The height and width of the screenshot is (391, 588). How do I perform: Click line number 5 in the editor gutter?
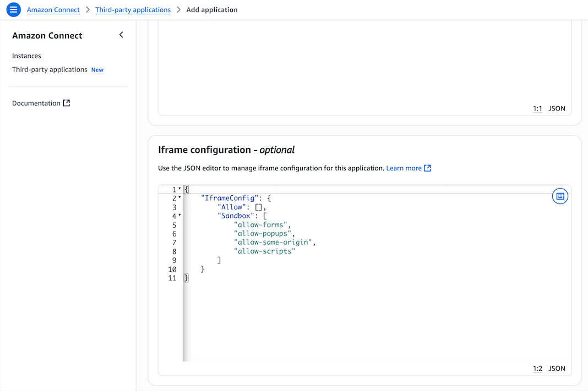click(x=174, y=224)
